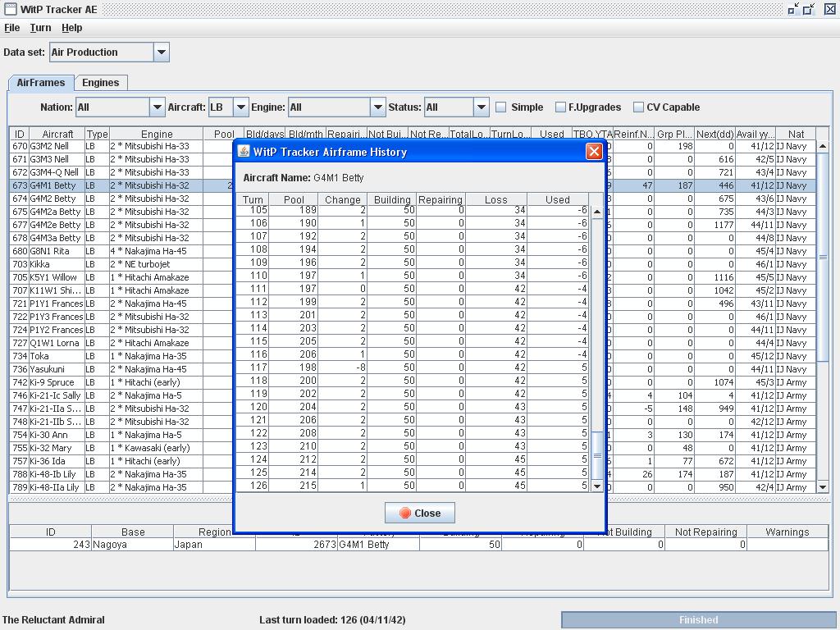Screen dimensions: 840x630
Task: Click The Reluctant Admiral status label
Action: click(x=53, y=620)
